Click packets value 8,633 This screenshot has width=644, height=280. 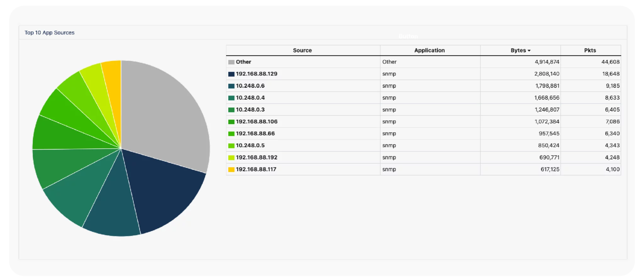pyautogui.click(x=612, y=98)
